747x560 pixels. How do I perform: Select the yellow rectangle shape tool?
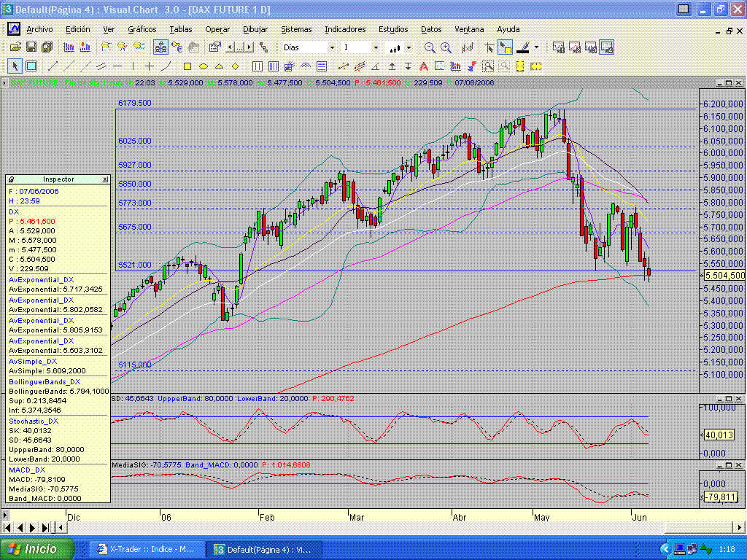pos(187,66)
